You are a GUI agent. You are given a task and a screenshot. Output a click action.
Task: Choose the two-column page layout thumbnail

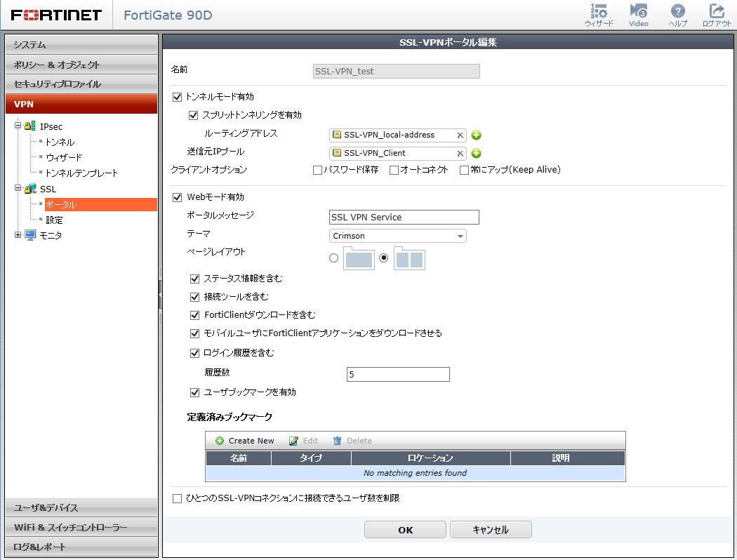pos(409,258)
